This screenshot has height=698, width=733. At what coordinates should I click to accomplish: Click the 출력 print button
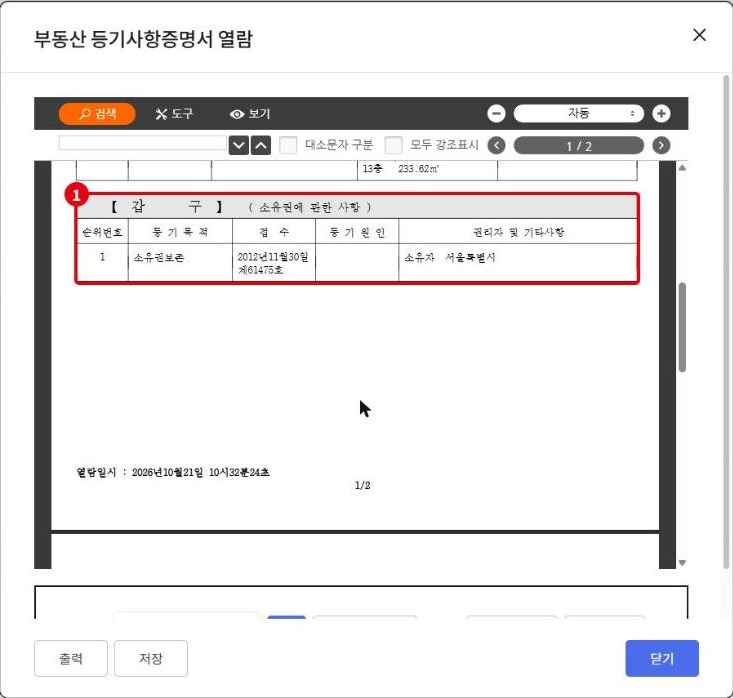pos(71,658)
